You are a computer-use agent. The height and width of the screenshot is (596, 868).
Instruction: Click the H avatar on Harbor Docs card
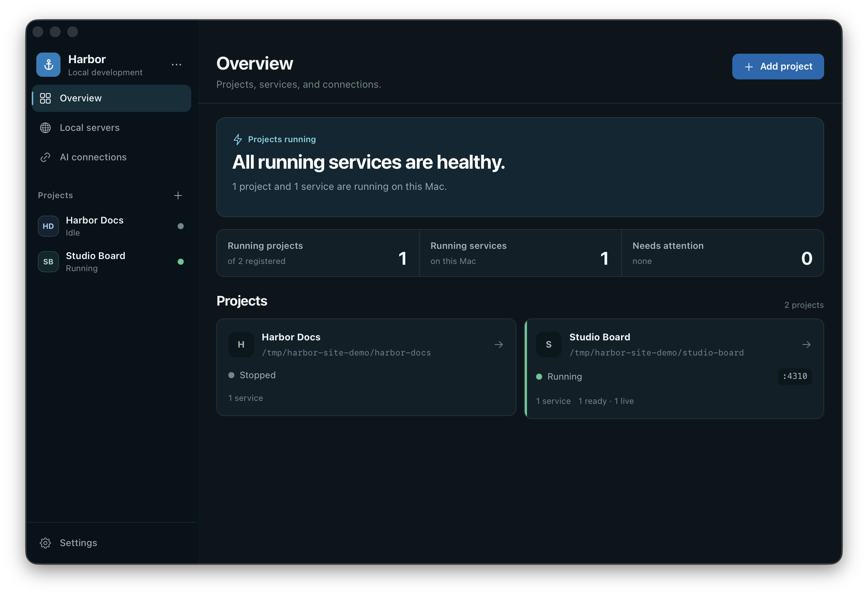(x=241, y=345)
